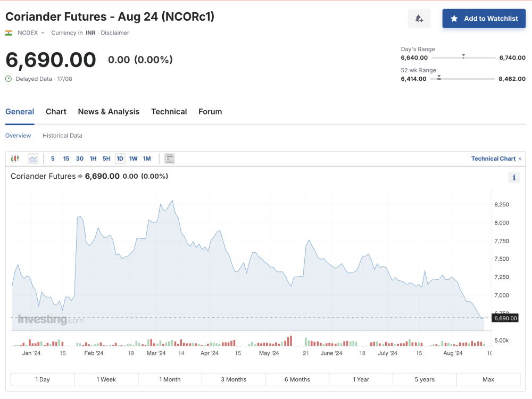Switch to the General tab
Viewport: 532px width, 399px height.
click(x=20, y=112)
